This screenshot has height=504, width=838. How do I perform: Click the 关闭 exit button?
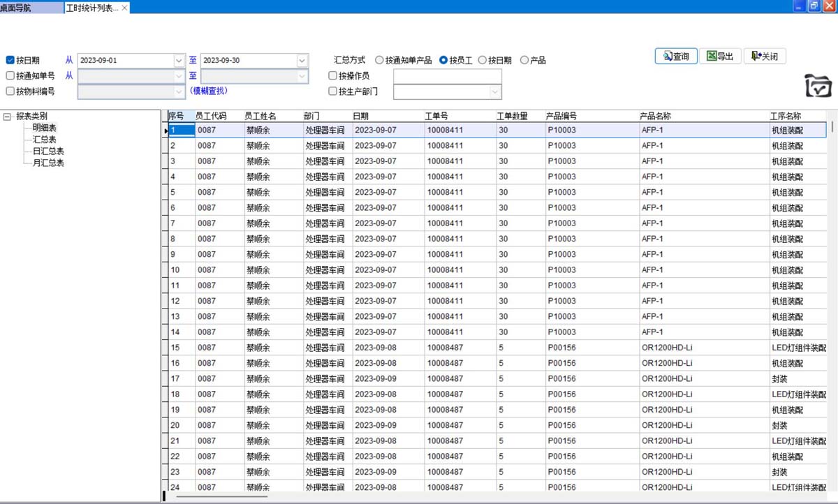point(765,57)
